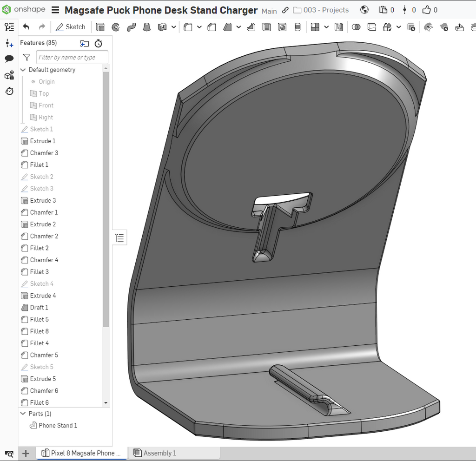The height and width of the screenshot is (461, 476).
Task: Select the Pixel 8 Magsafe Phone tab
Action: 81,453
